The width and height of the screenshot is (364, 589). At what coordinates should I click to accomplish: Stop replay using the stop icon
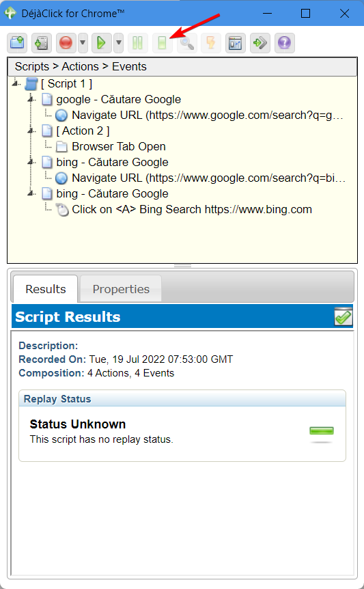(x=162, y=43)
